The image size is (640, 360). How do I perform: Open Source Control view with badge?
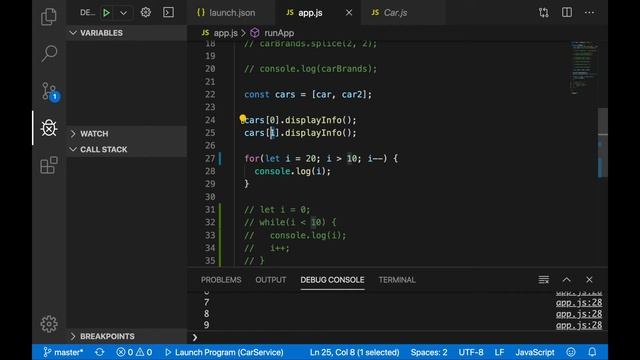[50, 91]
